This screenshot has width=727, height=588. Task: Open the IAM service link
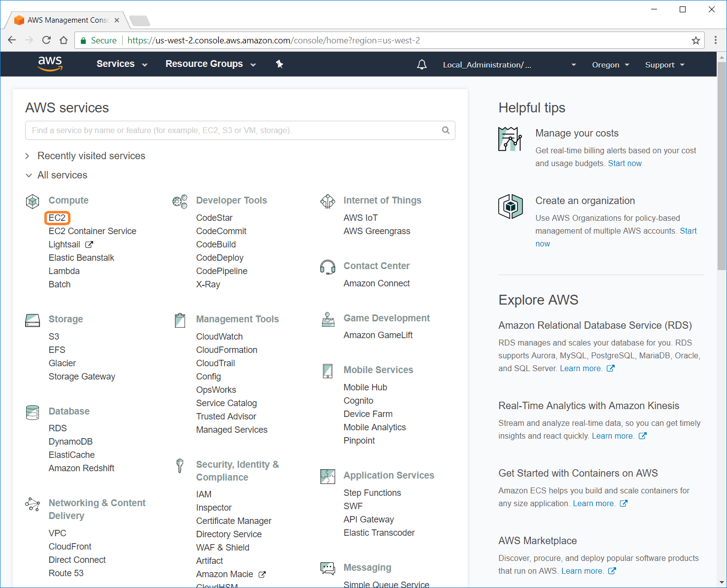point(204,494)
